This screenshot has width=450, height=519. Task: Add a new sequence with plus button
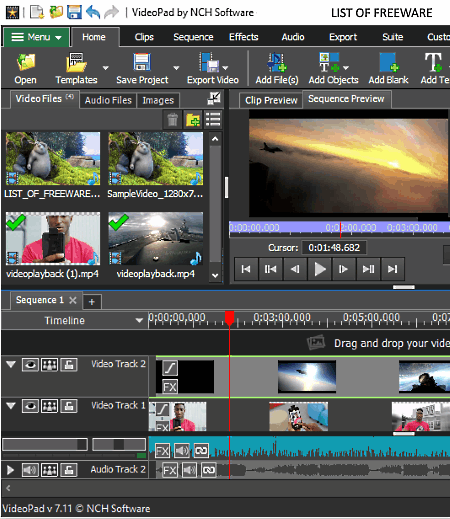[x=92, y=302]
